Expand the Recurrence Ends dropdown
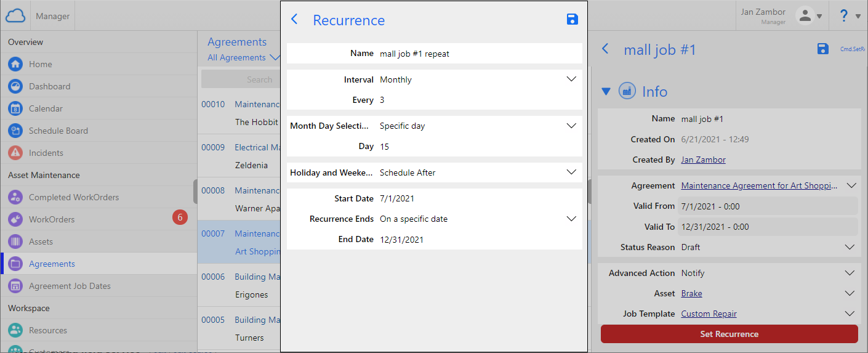 point(571,219)
